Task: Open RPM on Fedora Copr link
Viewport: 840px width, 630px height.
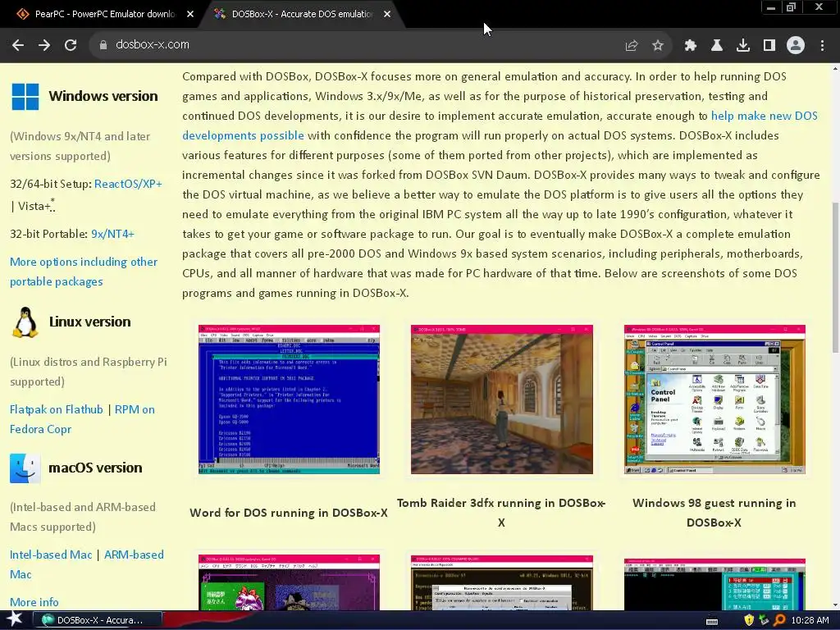Action: pos(82,419)
